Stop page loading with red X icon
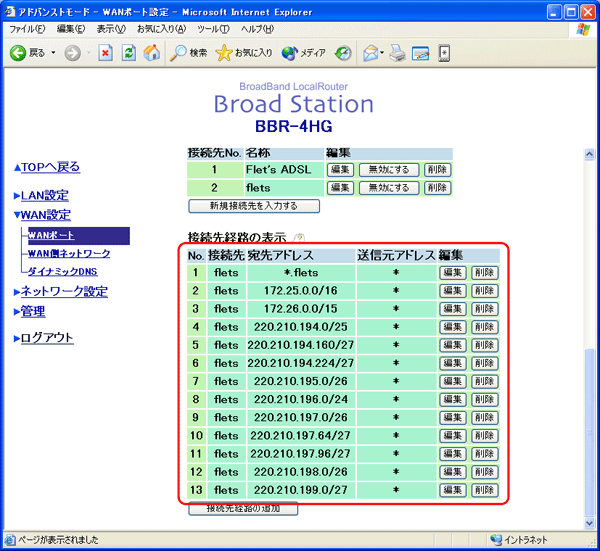Viewport: 600px width, 551px height. pyautogui.click(x=105, y=53)
